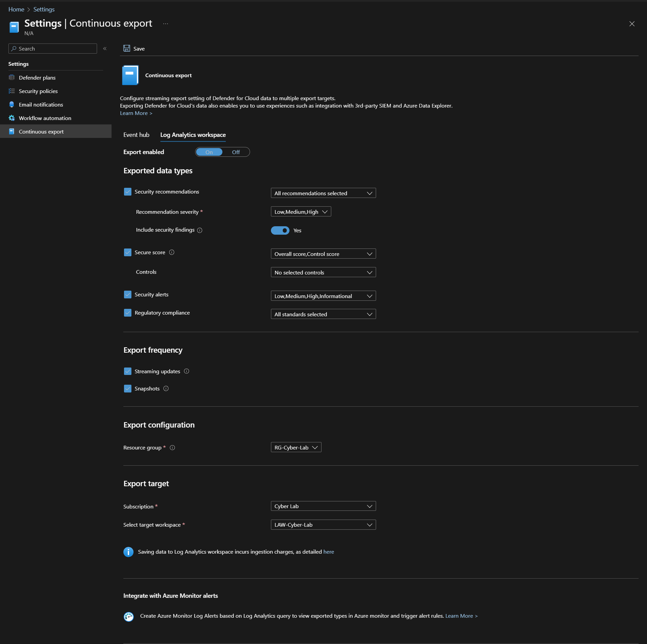The image size is (647, 644).
Task: Uncheck the Security alerts checkbox
Action: click(x=128, y=295)
